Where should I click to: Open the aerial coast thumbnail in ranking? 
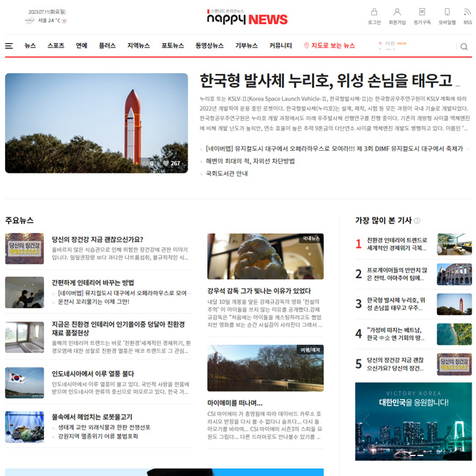[x=455, y=334]
